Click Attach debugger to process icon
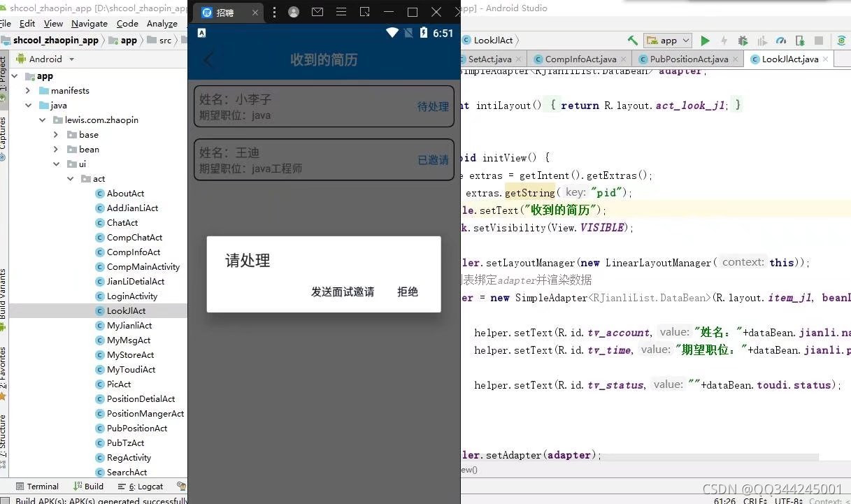The width and height of the screenshot is (851, 504). [x=799, y=41]
